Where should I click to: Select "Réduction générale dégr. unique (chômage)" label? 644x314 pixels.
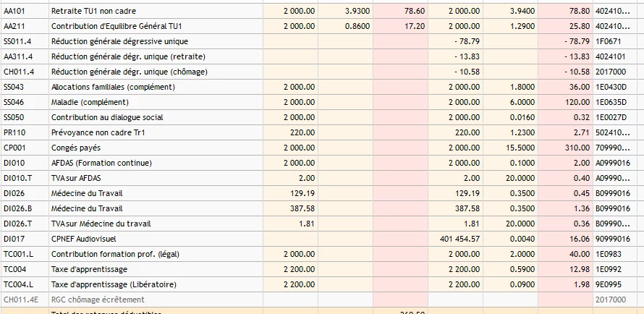coord(129,72)
